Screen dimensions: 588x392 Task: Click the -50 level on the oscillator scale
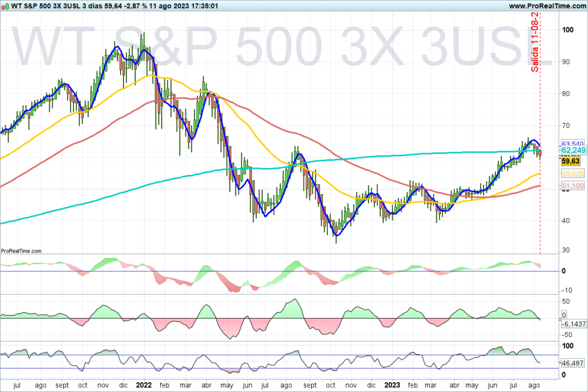click(567, 335)
